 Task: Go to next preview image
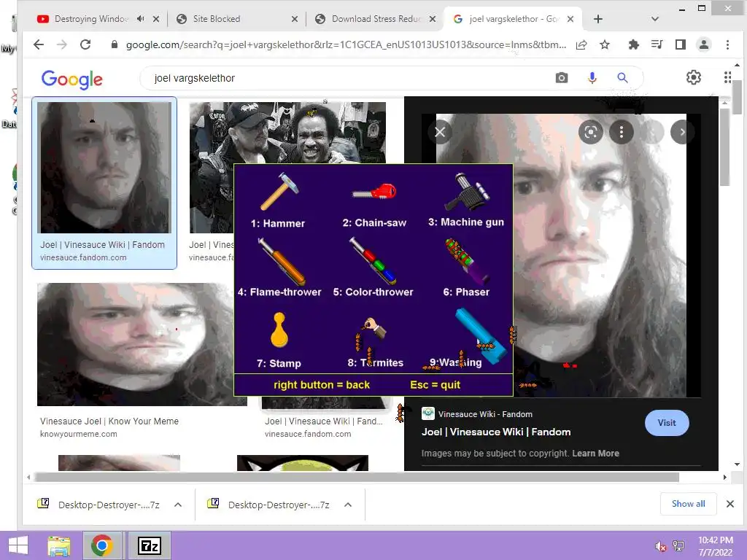[x=682, y=132]
